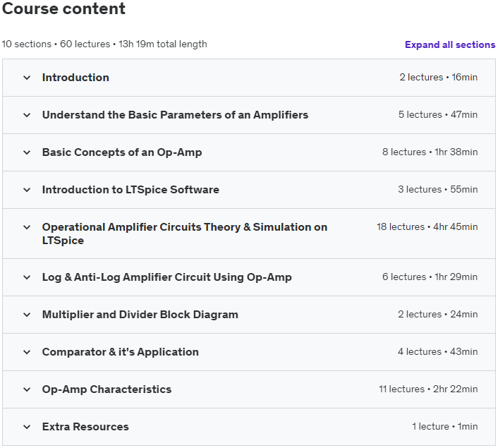498x448 pixels.
Task: Click '2 lectures • 24min' text
Action: tap(437, 314)
